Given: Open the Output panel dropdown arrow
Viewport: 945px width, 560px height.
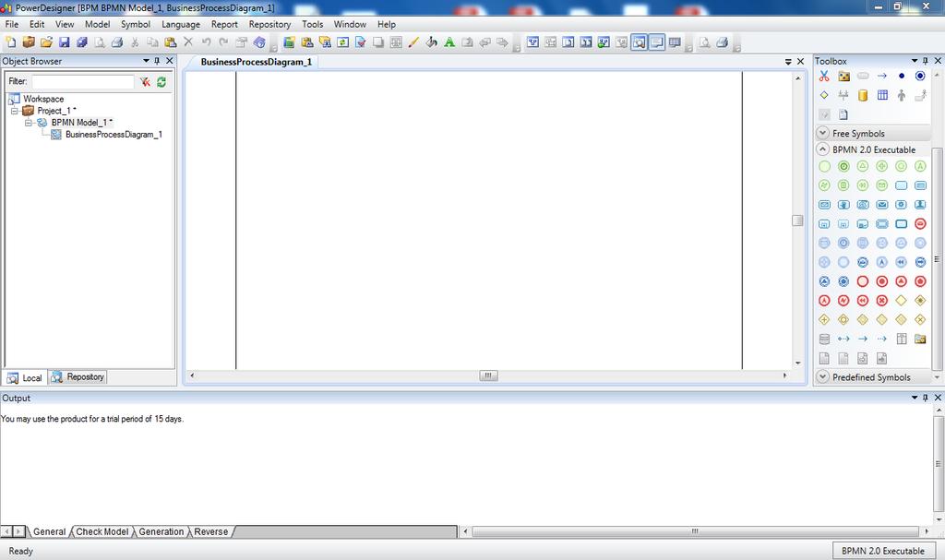Looking at the screenshot, I should (x=915, y=398).
